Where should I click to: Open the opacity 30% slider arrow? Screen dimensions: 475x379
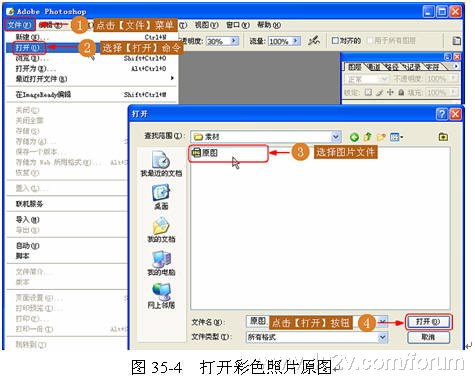pos(234,41)
